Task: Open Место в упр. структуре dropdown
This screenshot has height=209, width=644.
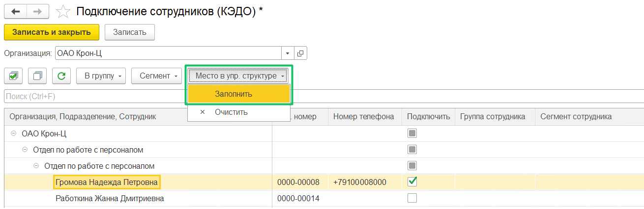Action: coord(239,76)
